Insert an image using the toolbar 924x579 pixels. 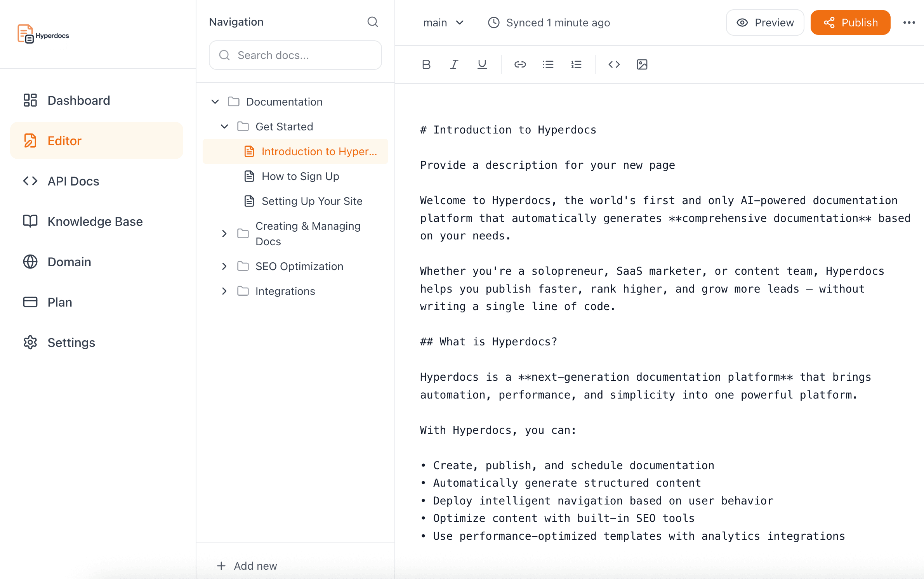(x=642, y=64)
